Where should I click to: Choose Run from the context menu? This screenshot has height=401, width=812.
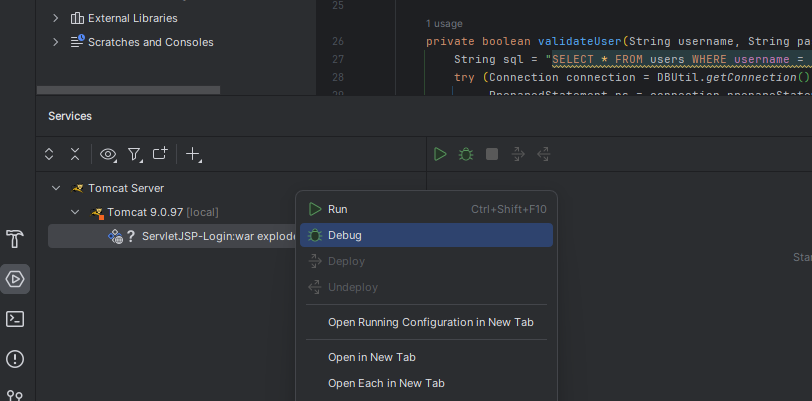[x=337, y=209]
